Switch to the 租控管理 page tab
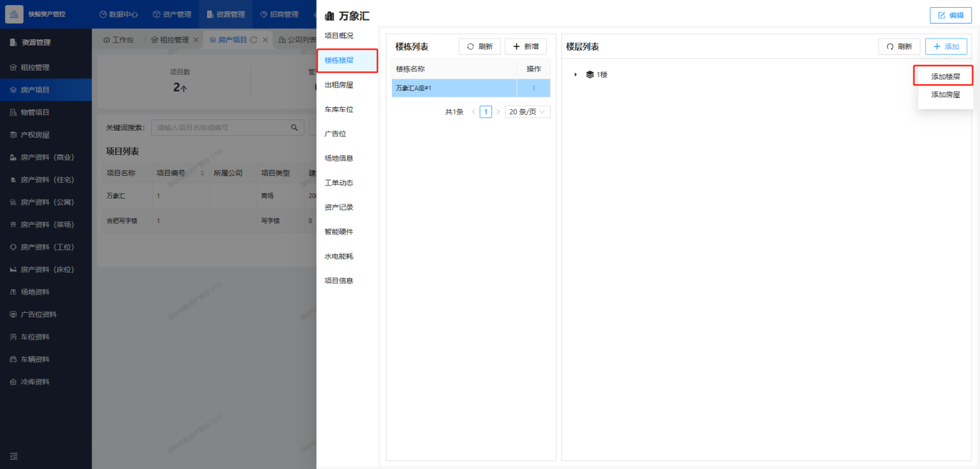 [170, 40]
